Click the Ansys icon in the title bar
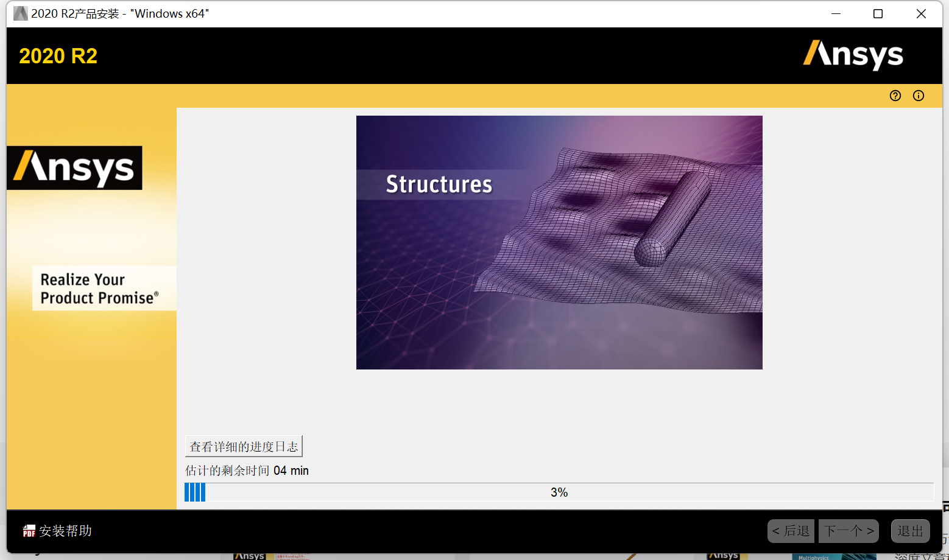Image resolution: width=949 pixels, height=560 pixels. click(x=20, y=13)
